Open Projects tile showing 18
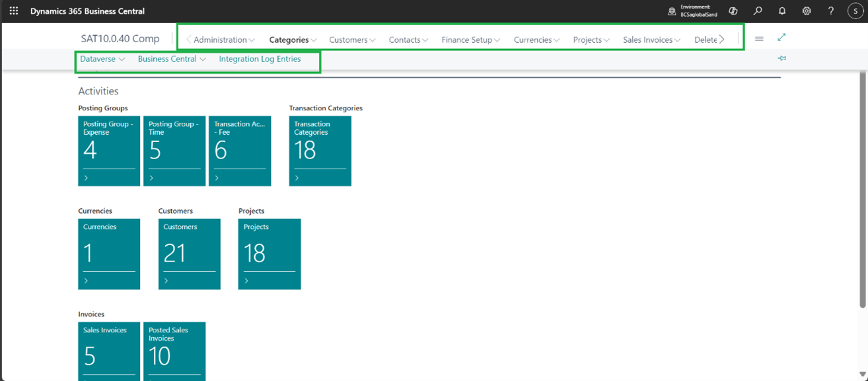868x381 pixels. tap(270, 254)
